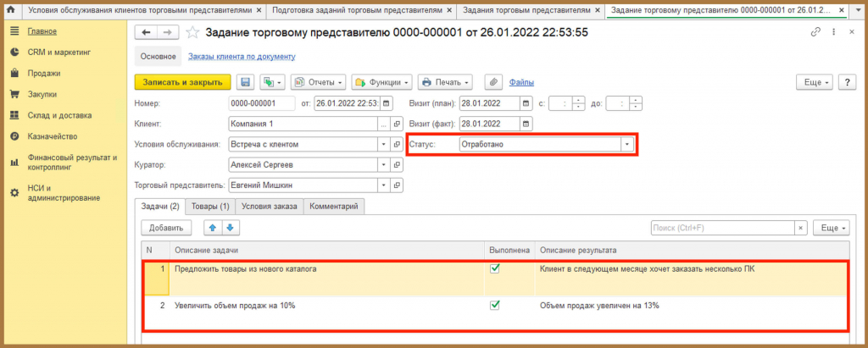The image size is (868, 348).
Task: Open Условия обслуживания linked item form
Action: [397, 144]
